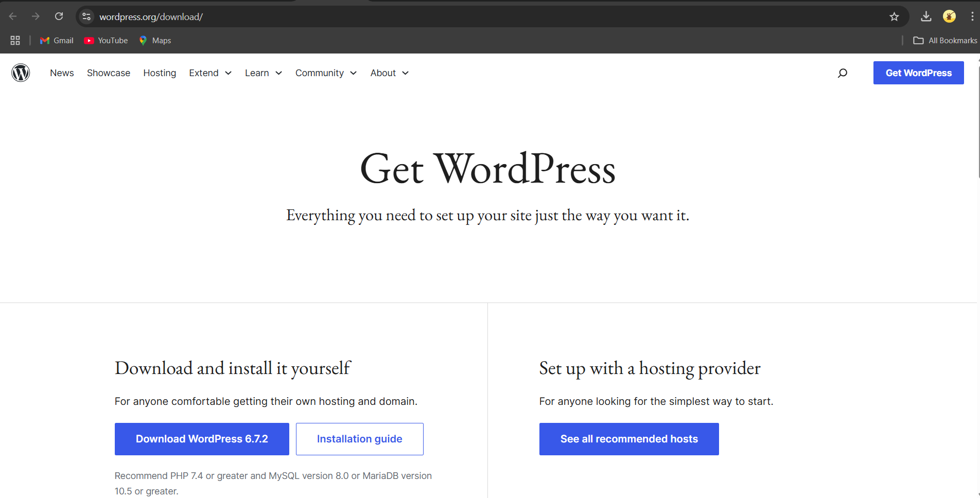Open the Maps bookmark
Screen dimensions: 980x498
pos(155,40)
